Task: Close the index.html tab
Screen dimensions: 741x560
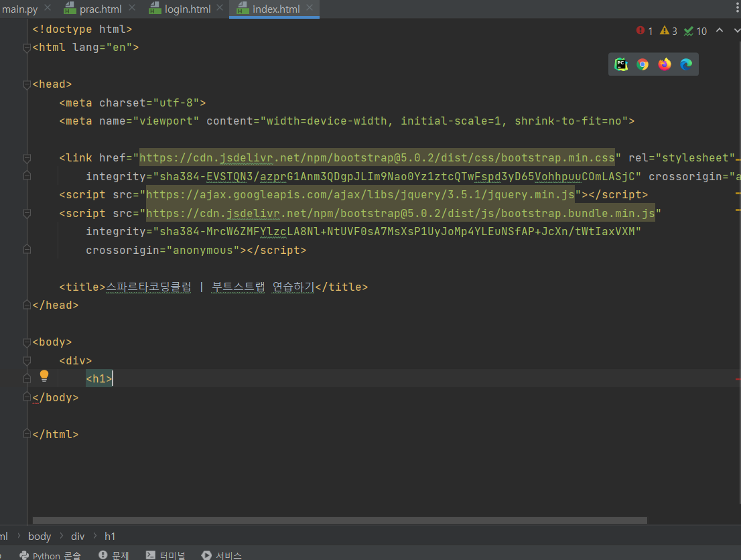Action: 309,7
